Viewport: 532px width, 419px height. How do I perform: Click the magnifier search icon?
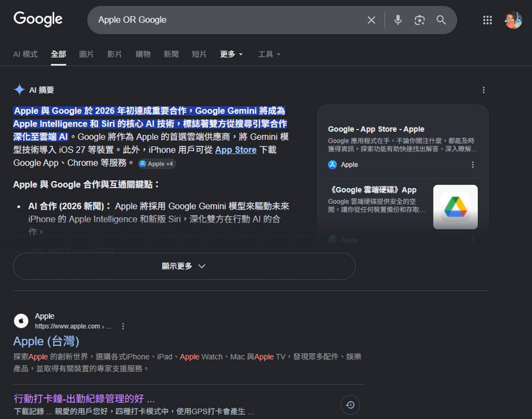[x=440, y=20]
